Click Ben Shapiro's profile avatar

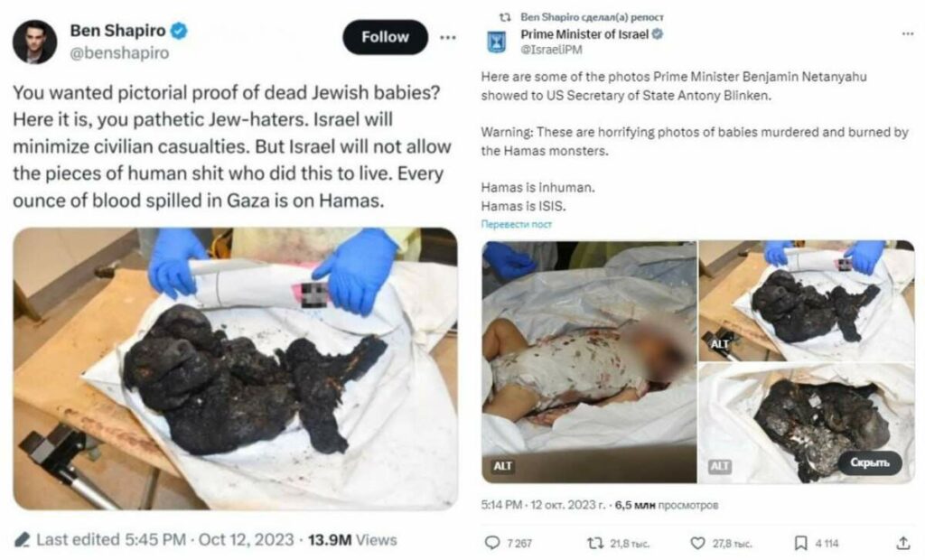[35, 42]
